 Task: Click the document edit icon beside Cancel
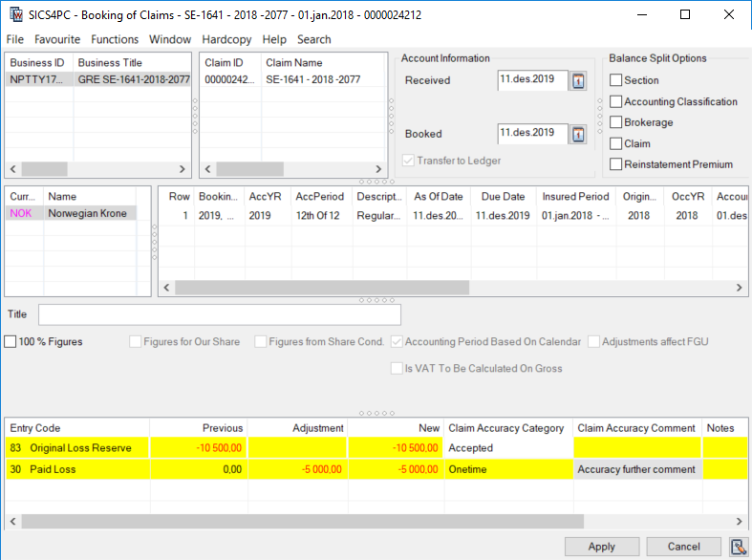tap(737, 547)
